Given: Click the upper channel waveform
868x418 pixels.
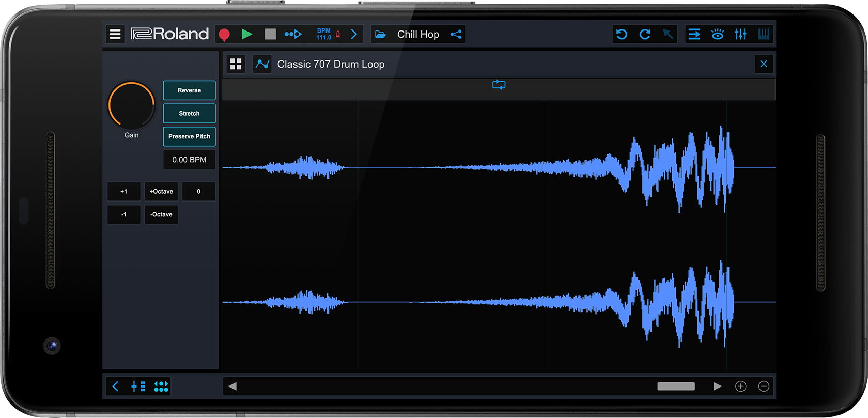Looking at the screenshot, I should [x=499, y=168].
